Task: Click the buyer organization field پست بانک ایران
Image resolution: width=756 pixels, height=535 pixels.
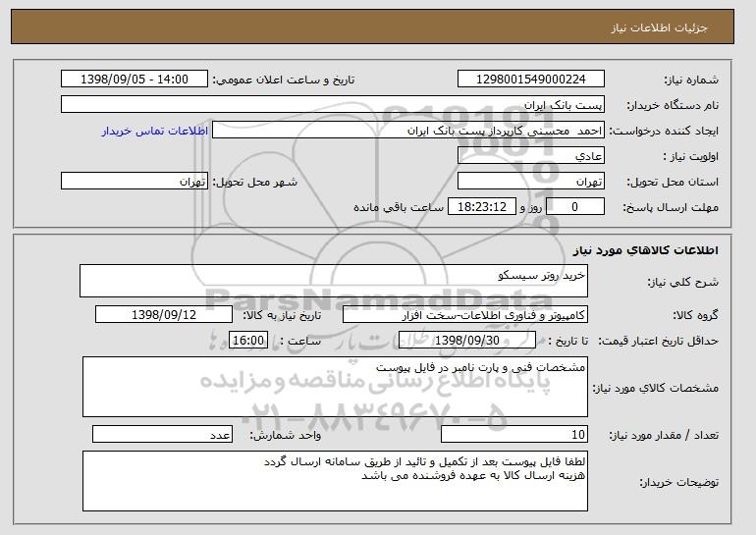Action: click(x=333, y=105)
